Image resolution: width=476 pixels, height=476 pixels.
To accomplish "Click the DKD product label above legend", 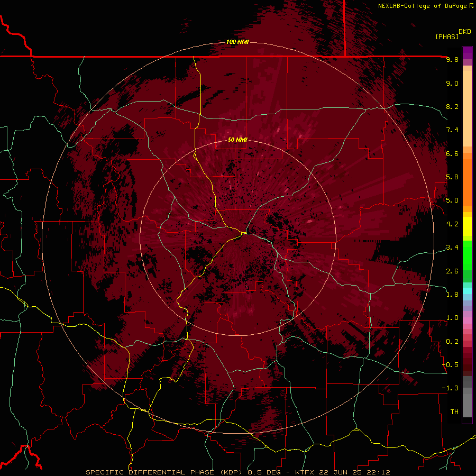I will tap(465, 32).
